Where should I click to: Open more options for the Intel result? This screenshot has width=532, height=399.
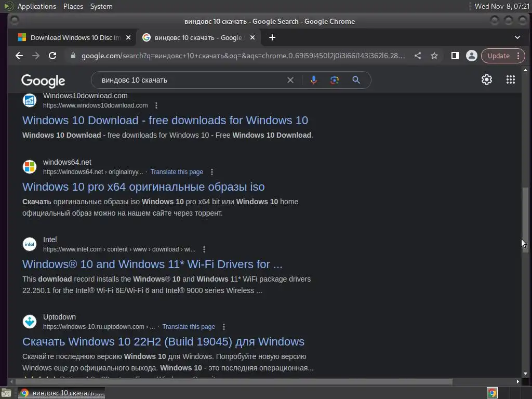[204, 249]
